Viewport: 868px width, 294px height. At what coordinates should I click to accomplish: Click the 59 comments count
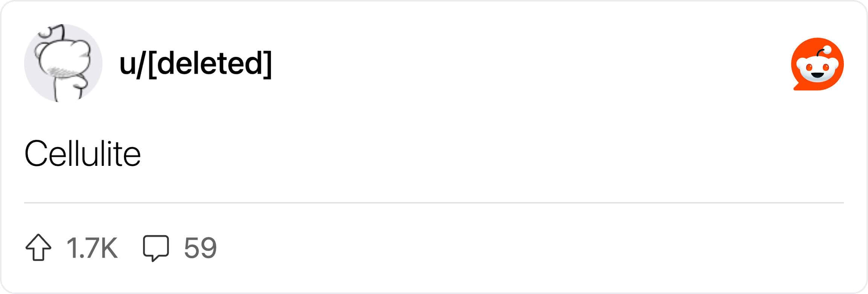(200, 248)
